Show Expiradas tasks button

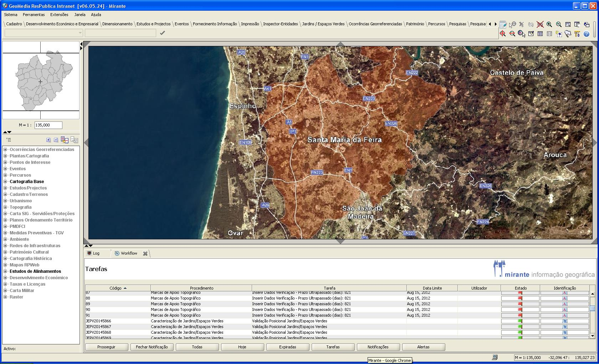[x=287, y=347]
